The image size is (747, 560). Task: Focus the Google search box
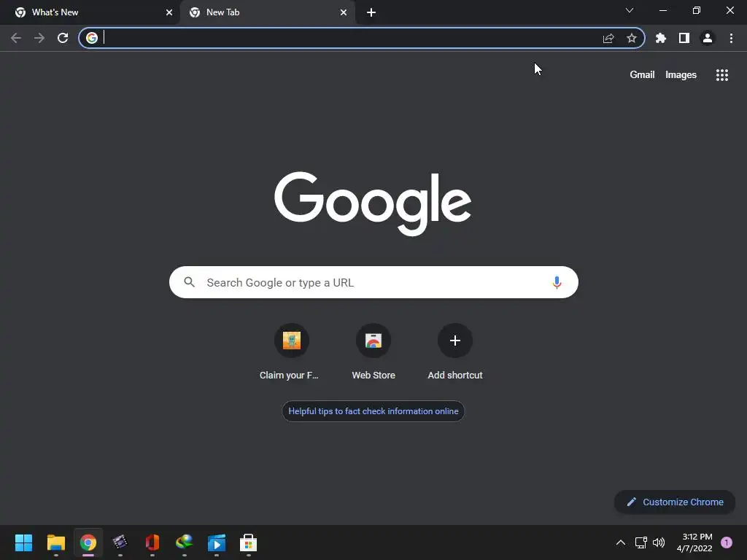[x=374, y=282]
